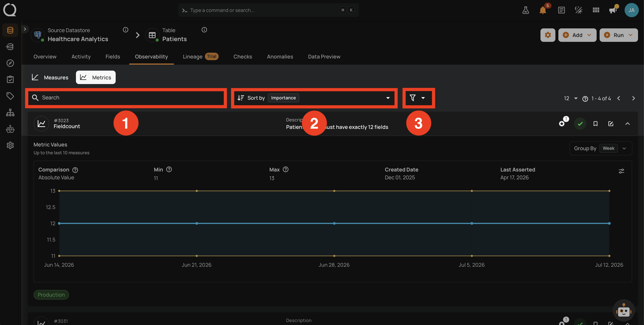Open the Checks clipboard sidebar icon

point(10,79)
